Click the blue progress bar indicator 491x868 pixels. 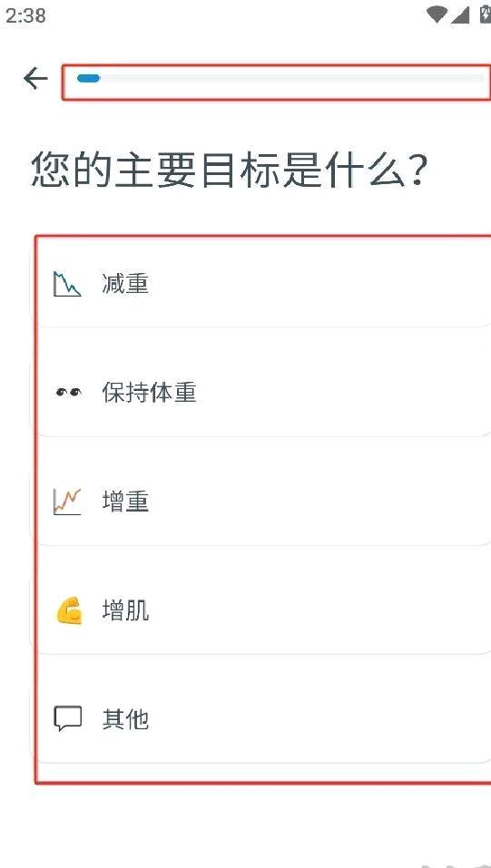pyautogui.click(x=88, y=79)
